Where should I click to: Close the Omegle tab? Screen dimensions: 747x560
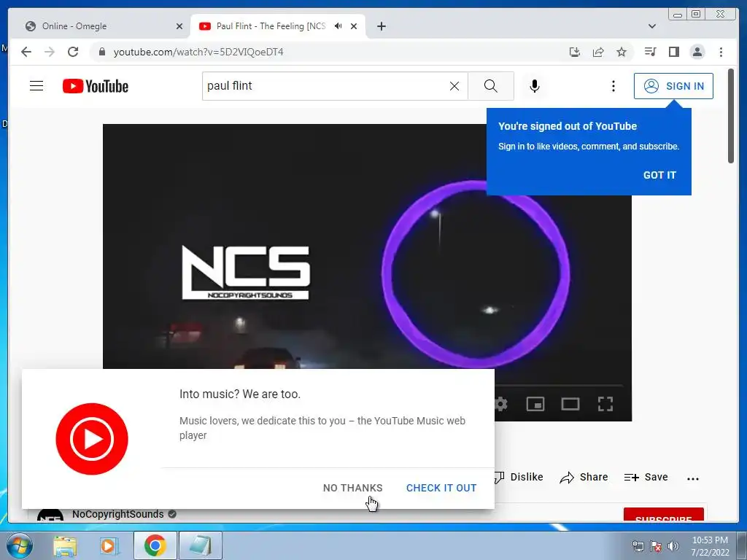[179, 26]
